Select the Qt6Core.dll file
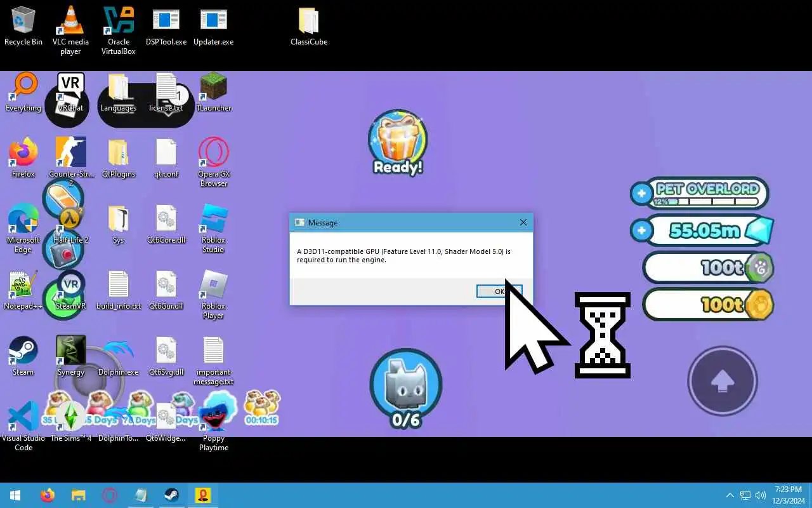 (x=166, y=225)
